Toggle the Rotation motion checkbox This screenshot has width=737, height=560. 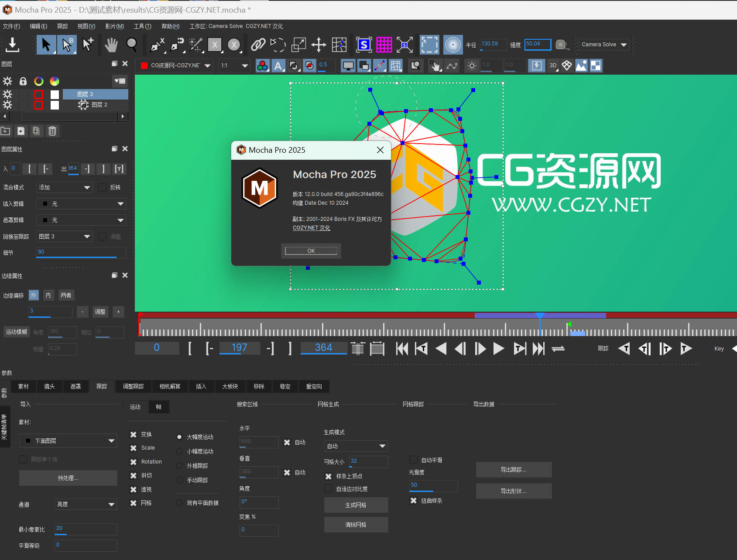[134, 462]
